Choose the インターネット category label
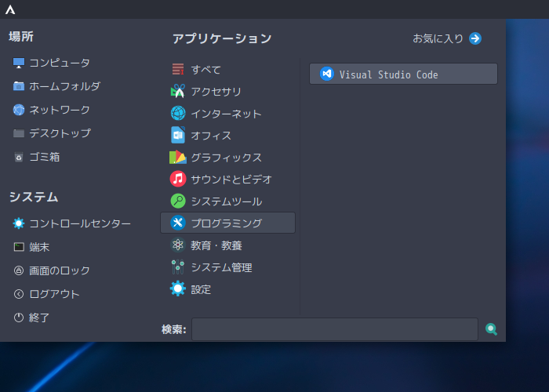The height and width of the screenshot is (392, 549). [x=226, y=114]
